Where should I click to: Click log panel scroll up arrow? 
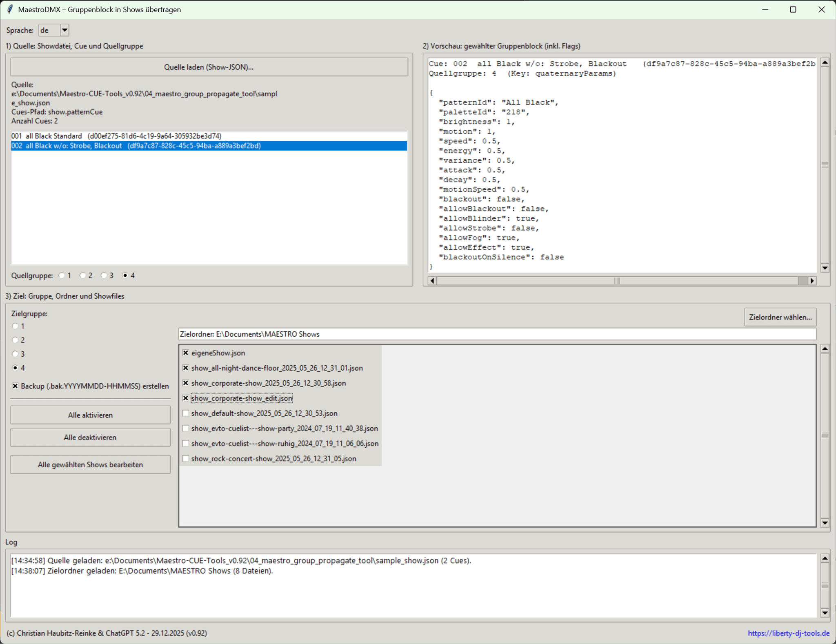825,558
